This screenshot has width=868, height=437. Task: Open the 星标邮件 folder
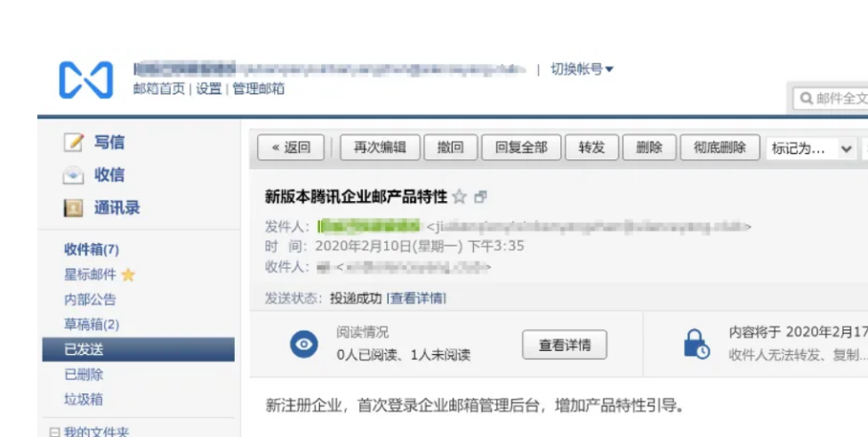[x=90, y=275]
